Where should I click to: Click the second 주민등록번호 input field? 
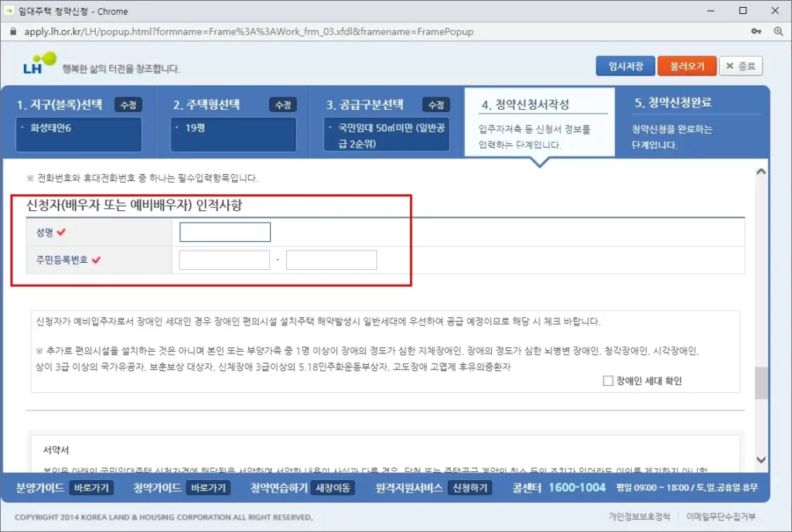click(x=331, y=260)
